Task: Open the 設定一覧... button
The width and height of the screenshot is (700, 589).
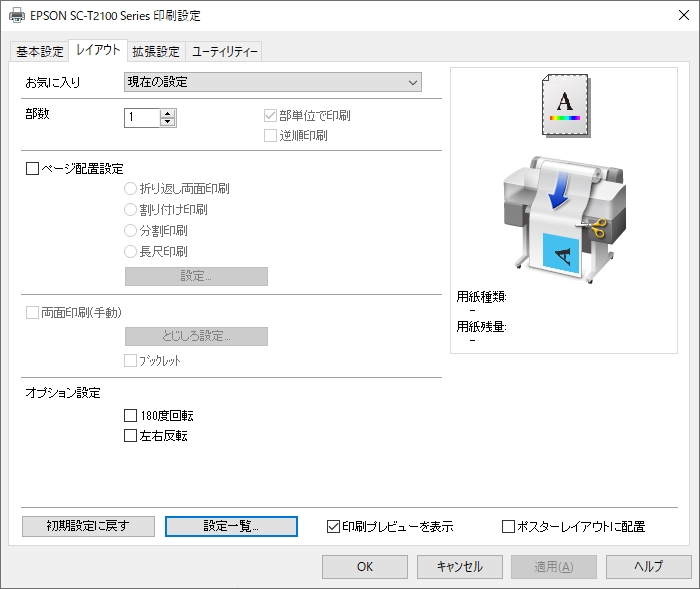Action: click(x=231, y=526)
